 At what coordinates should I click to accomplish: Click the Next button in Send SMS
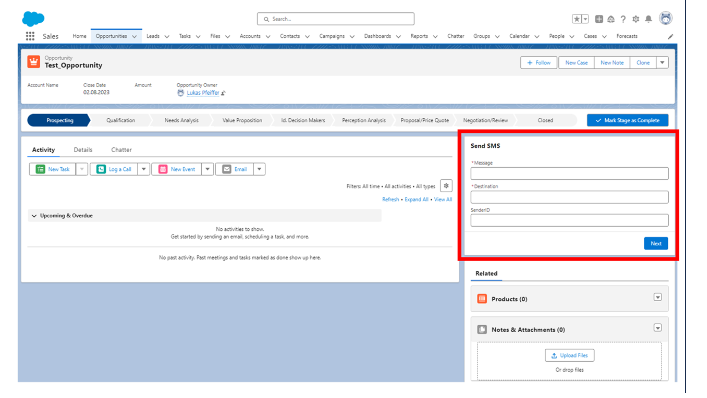[x=656, y=243]
